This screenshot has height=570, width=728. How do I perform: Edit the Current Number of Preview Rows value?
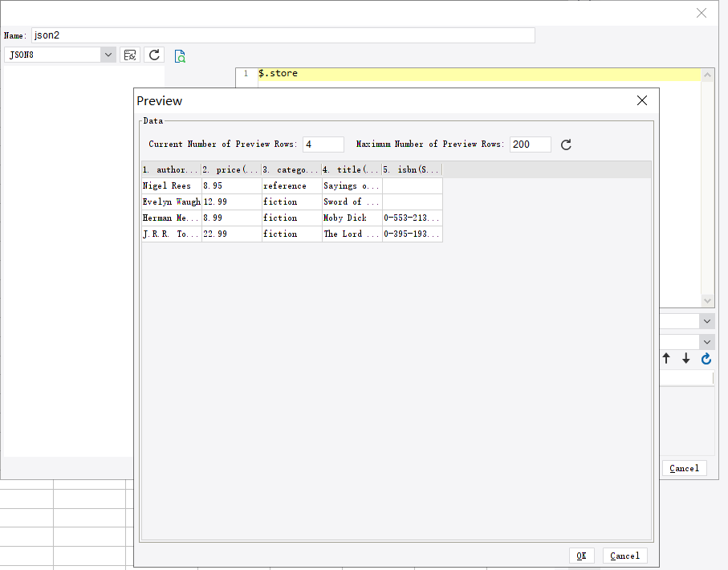[x=323, y=144]
